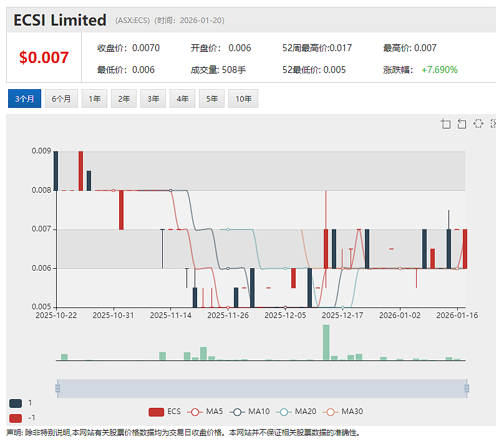Toggle the MA5 line in legend
Viewport: 504px width, 444px height.
point(205,412)
